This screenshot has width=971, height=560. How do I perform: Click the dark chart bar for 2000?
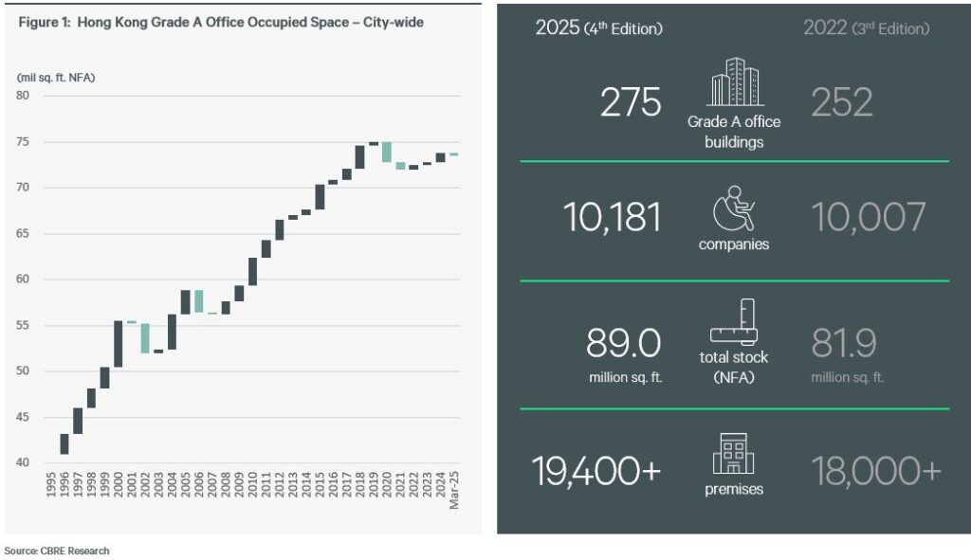tap(119, 344)
